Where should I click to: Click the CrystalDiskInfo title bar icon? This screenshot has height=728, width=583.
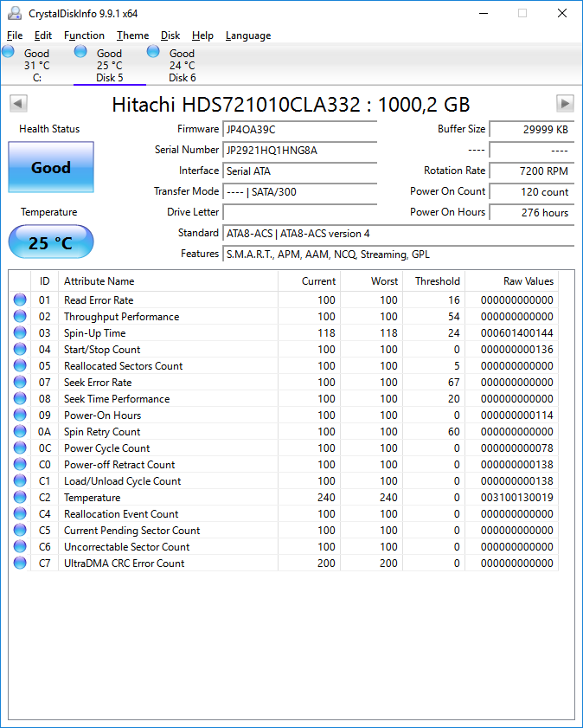[x=15, y=14]
